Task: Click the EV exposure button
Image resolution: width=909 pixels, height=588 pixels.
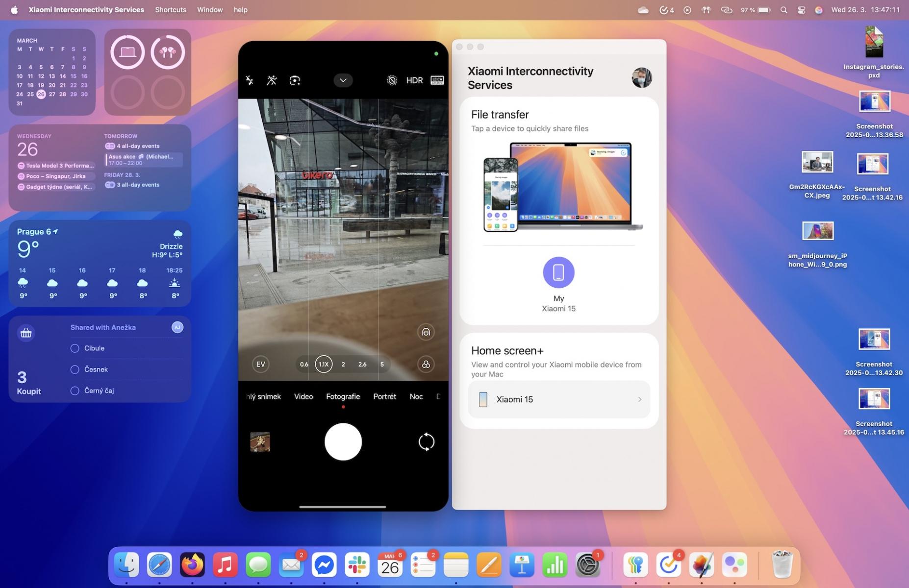Action: click(261, 364)
